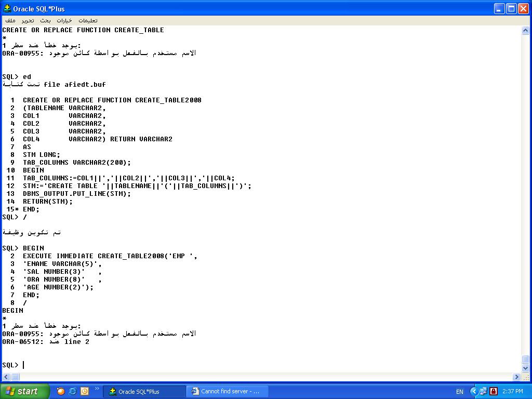532x399 pixels.
Task: Click the vertical scrollbar up arrow
Action: tap(525, 31)
